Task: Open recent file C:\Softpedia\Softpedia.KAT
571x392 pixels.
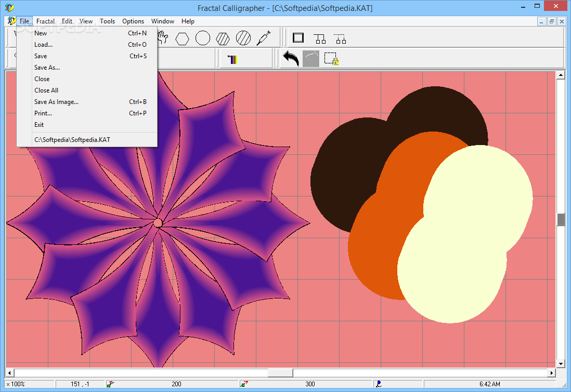Action: (x=72, y=140)
